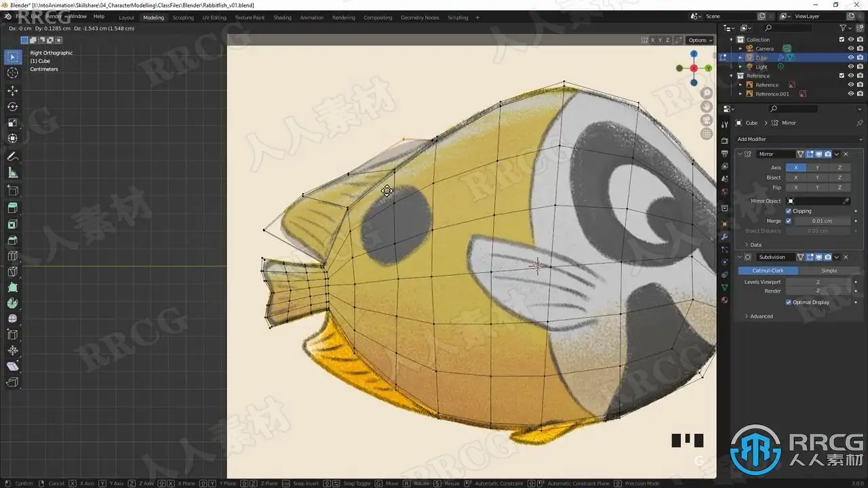Pick the Rip Region tool
The width and height of the screenshot is (868, 488).
pyautogui.click(x=13, y=382)
